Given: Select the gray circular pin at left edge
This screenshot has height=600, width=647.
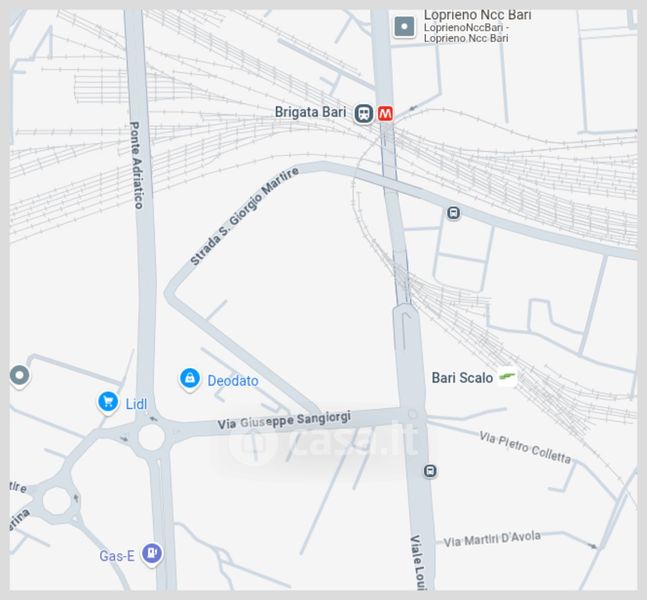Looking at the screenshot, I should [19, 376].
